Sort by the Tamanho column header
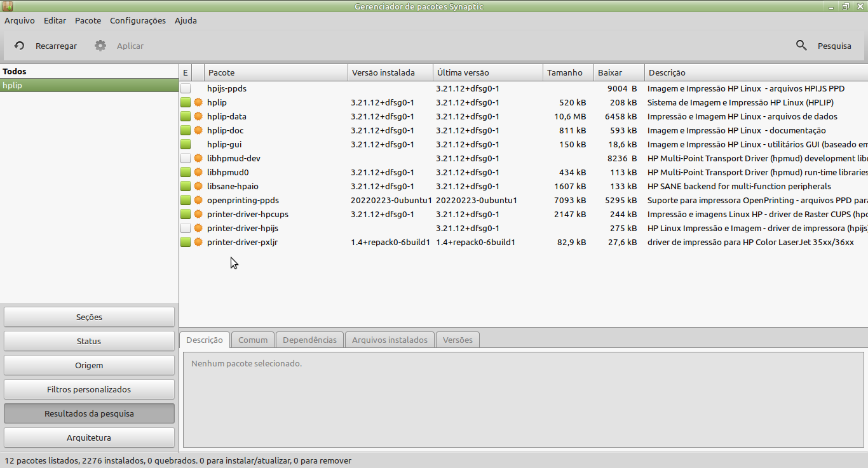 click(x=568, y=72)
